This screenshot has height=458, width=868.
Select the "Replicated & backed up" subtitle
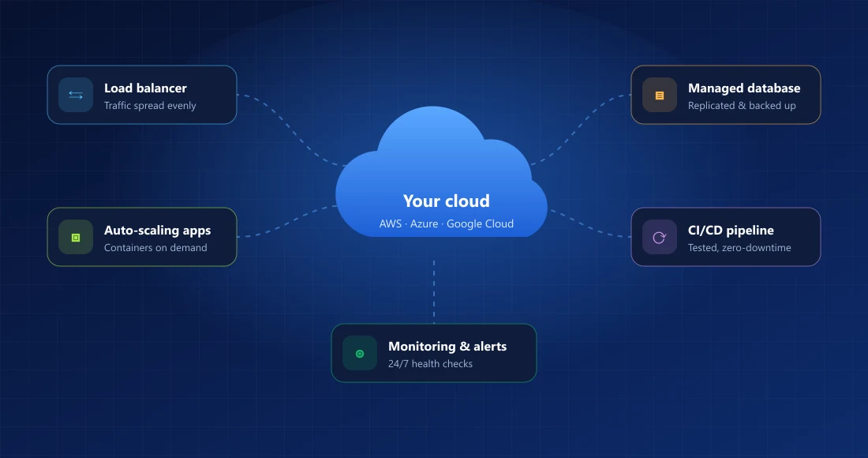coord(742,105)
